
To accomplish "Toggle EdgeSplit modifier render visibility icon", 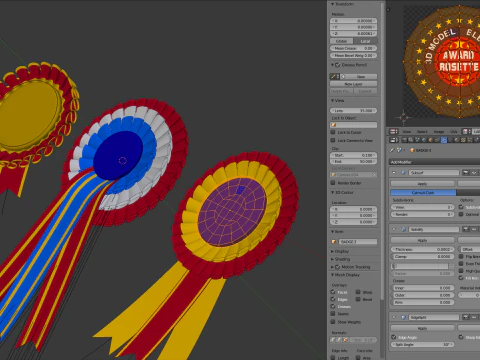I will point(466,317).
